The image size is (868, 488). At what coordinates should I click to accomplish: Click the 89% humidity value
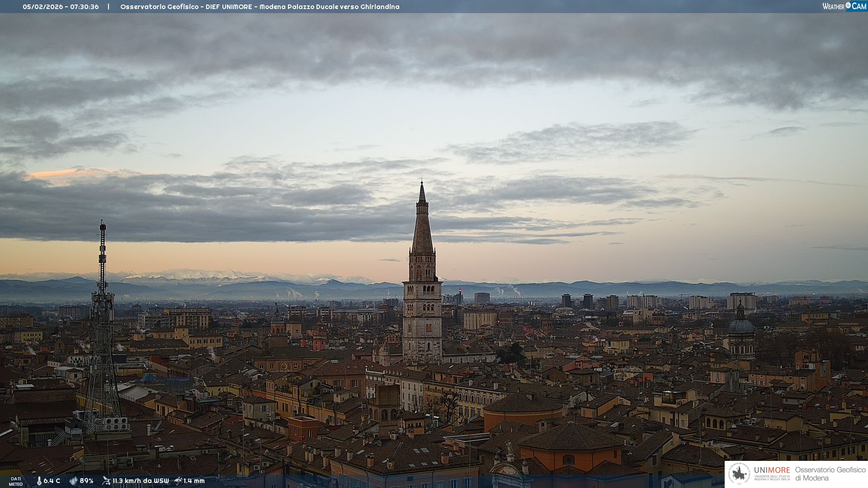click(86, 481)
